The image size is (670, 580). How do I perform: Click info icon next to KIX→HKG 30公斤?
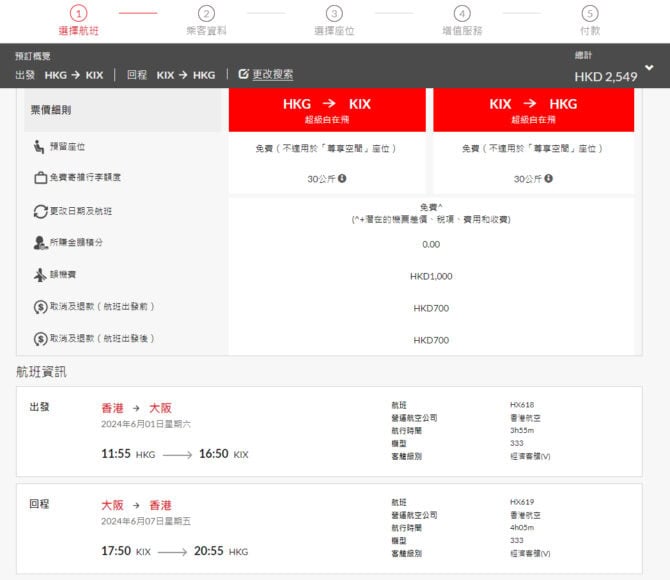click(549, 179)
